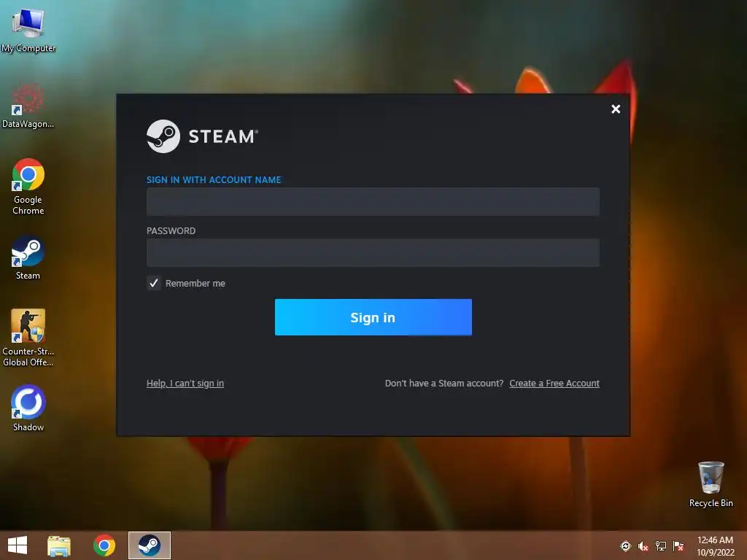This screenshot has width=747, height=560.
Task: Open Create a Free Account link
Action: 554,384
